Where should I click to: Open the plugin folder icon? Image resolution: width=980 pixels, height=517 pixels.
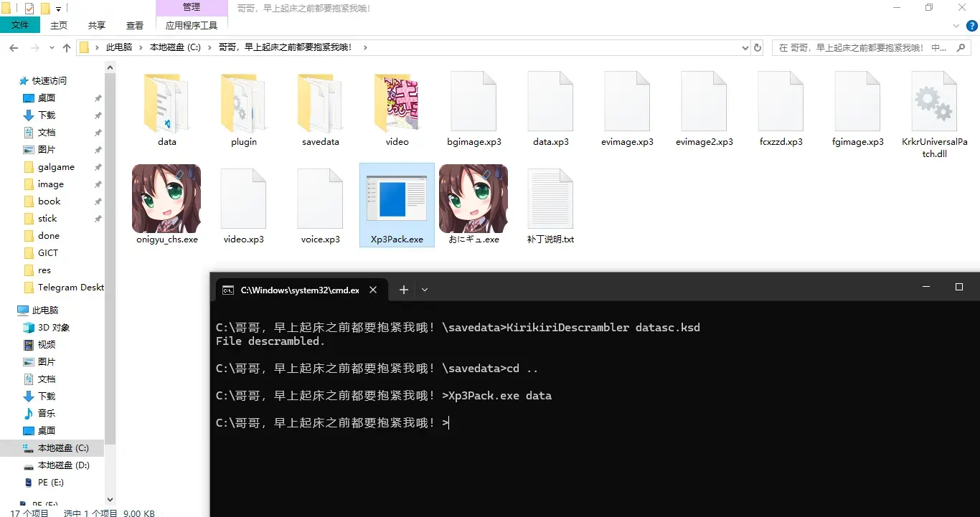click(244, 103)
